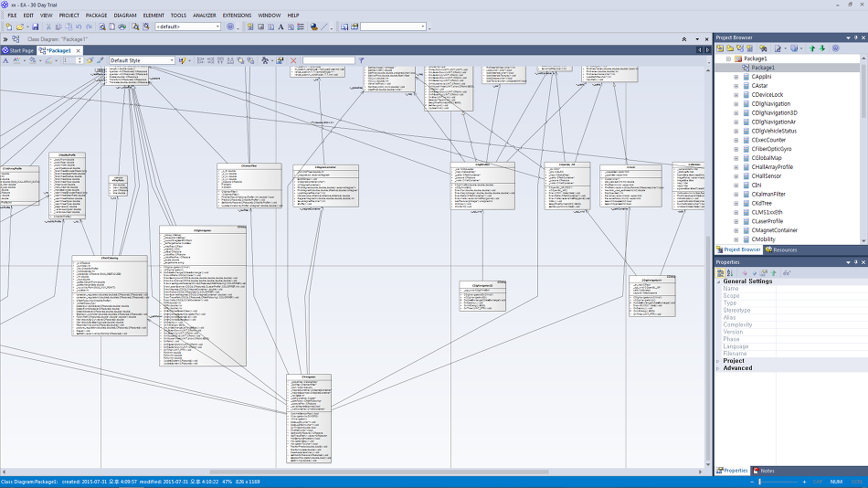
Task: Click the zoom in plus button in status bar
Action: click(804, 482)
